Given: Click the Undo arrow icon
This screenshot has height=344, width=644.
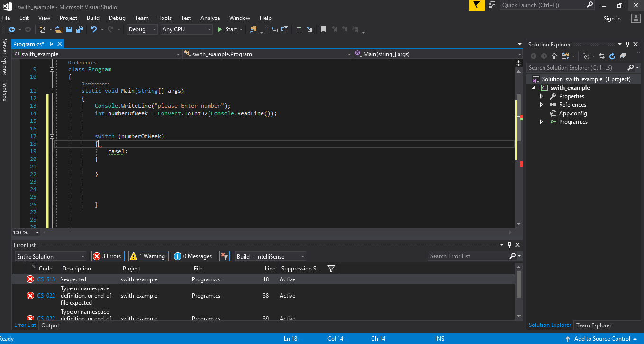Looking at the screenshot, I should point(94,29).
